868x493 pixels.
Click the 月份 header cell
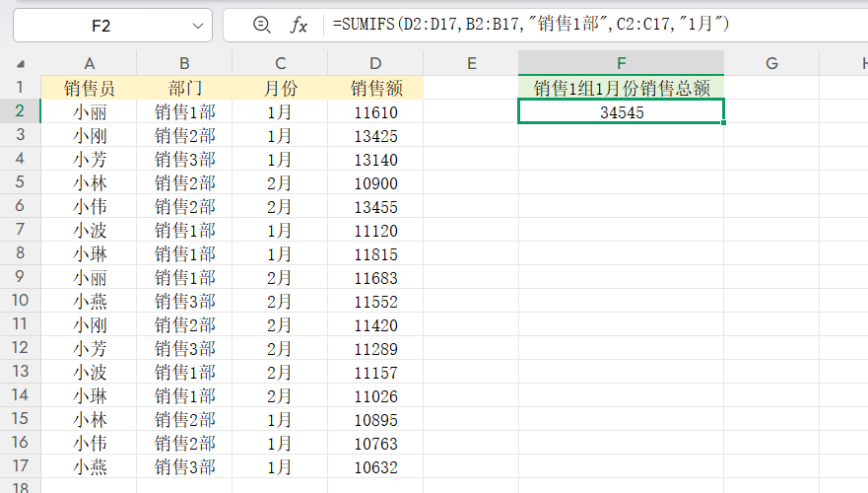[x=280, y=88]
